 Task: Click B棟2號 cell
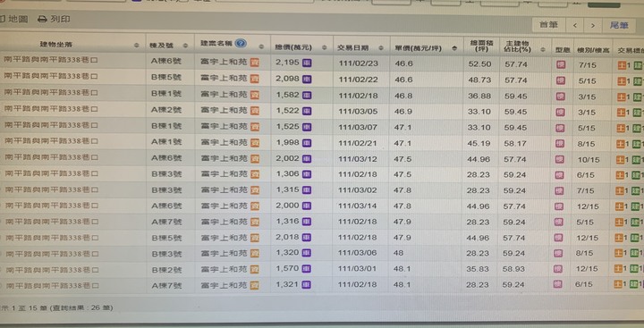point(166,270)
